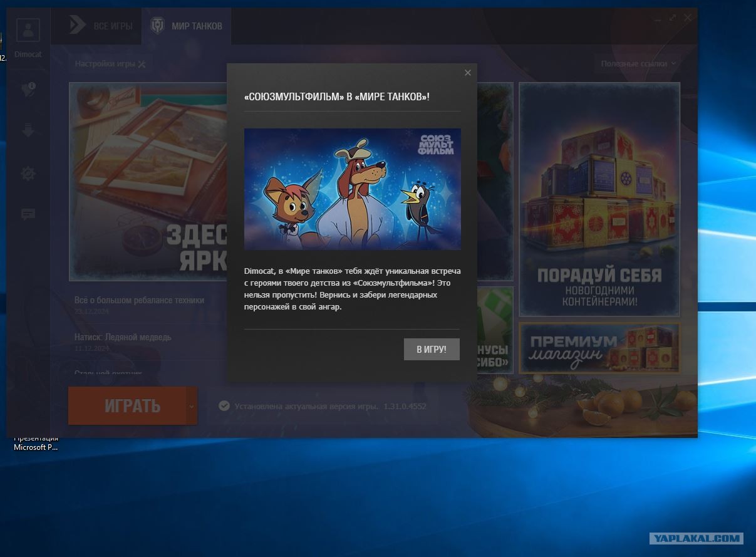
Task: Click the green bonuses banner tile
Action: tap(495, 329)
